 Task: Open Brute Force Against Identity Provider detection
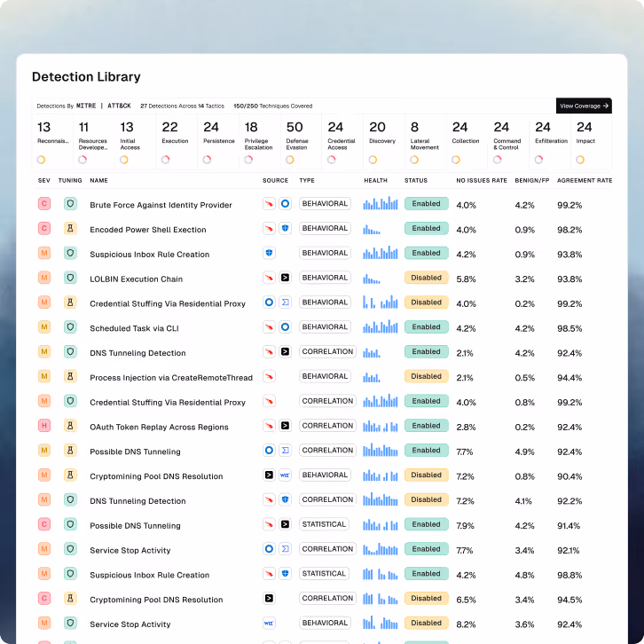[x=161, y=205]
